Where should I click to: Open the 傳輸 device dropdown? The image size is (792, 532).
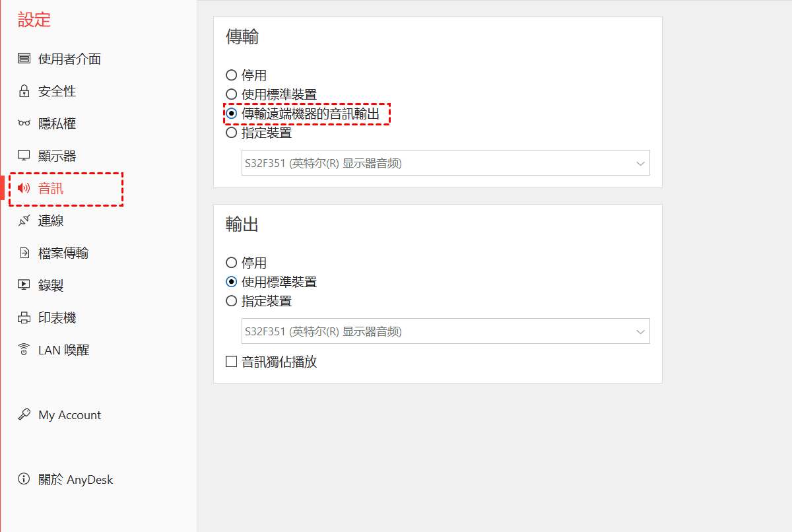445,163
